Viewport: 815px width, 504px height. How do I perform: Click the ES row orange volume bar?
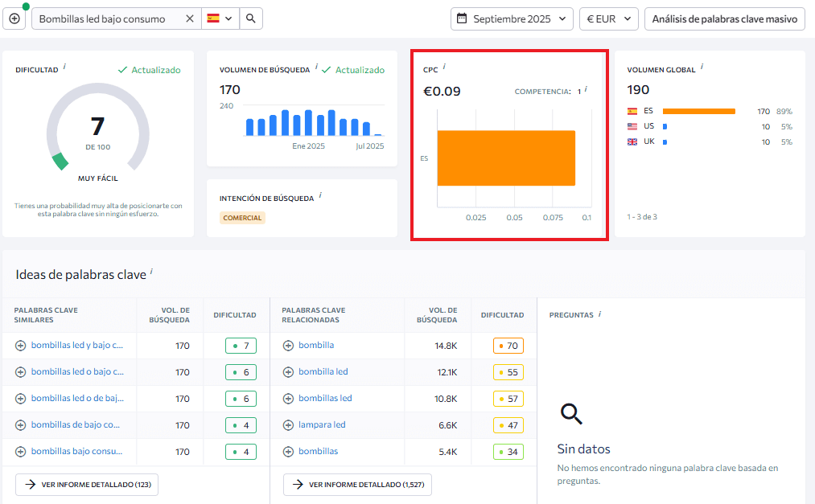point(699,111)
